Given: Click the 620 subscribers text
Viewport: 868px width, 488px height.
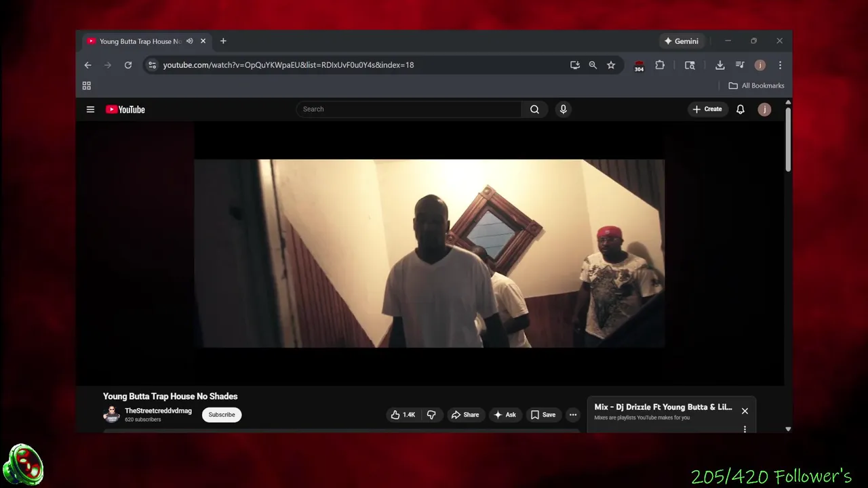Looking at the screenshot, I should [x=143, y=420].
